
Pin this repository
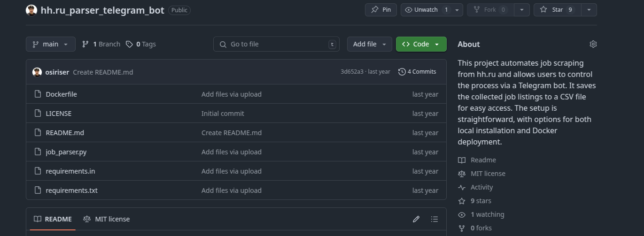[381, 10]
